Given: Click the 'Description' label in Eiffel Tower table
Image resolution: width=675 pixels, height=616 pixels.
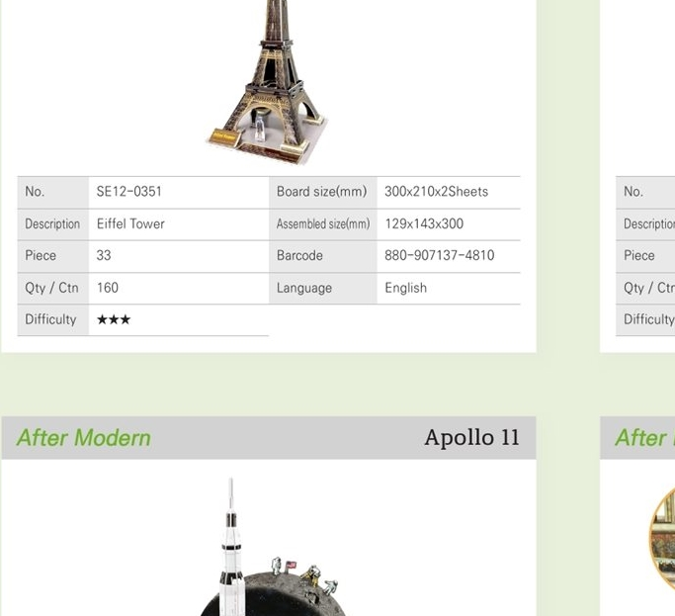Looking at the screenshot, I should 52,224.
